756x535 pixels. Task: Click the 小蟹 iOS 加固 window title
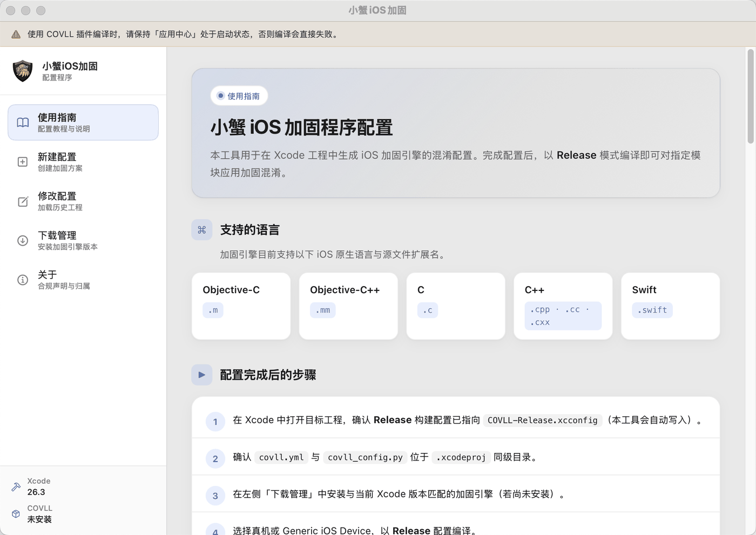377,10
